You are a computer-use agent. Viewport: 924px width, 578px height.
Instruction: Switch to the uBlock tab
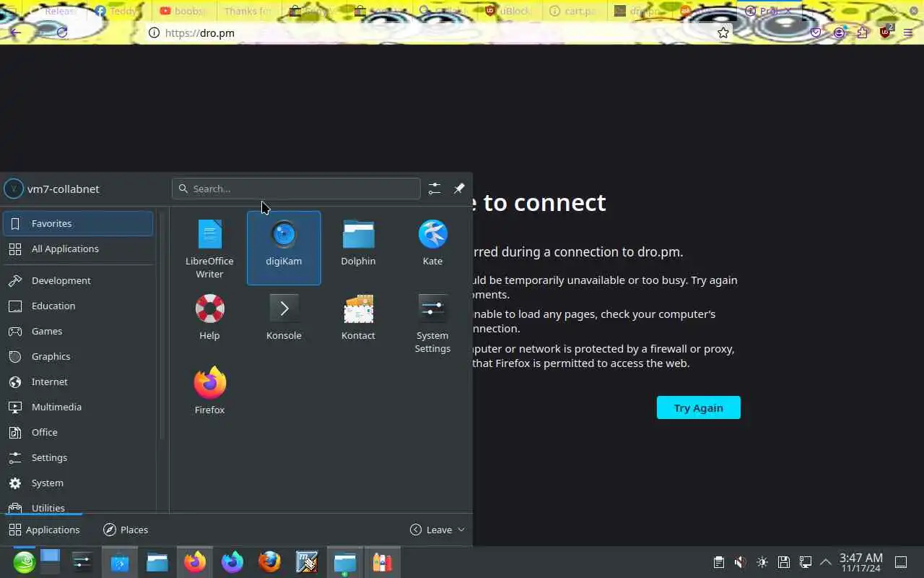tap(508, 11)
